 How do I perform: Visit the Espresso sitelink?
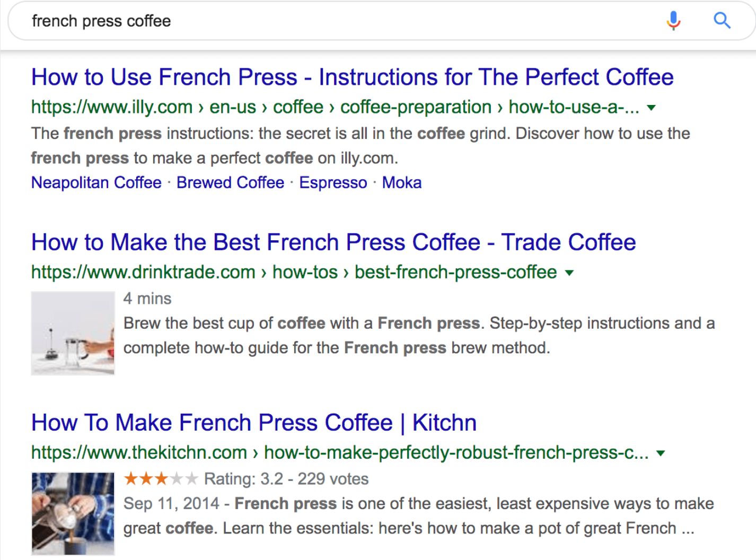333,182
